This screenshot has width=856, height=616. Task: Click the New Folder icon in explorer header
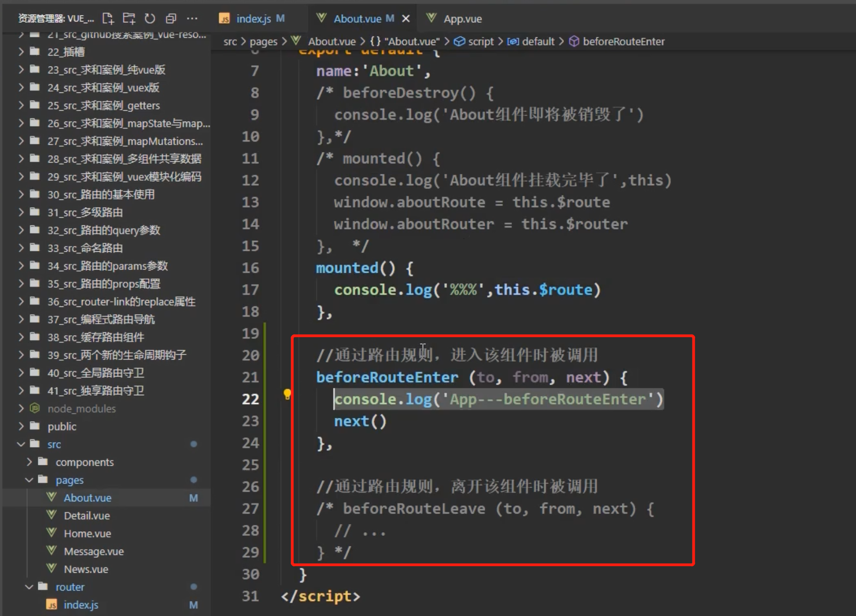129,18
